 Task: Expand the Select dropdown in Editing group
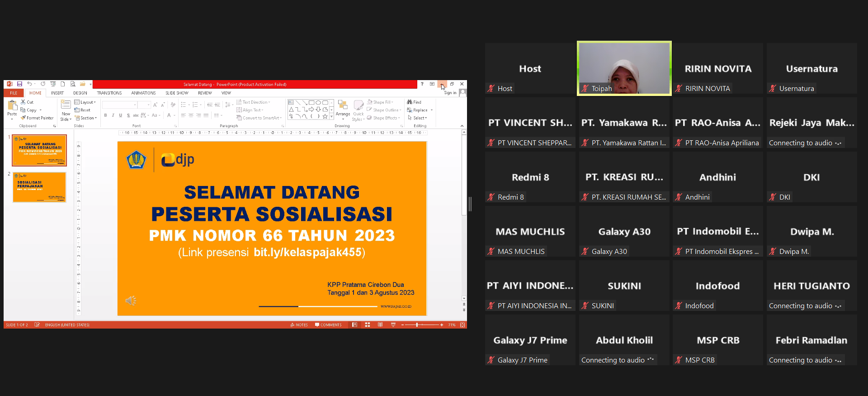coord(417,118)
